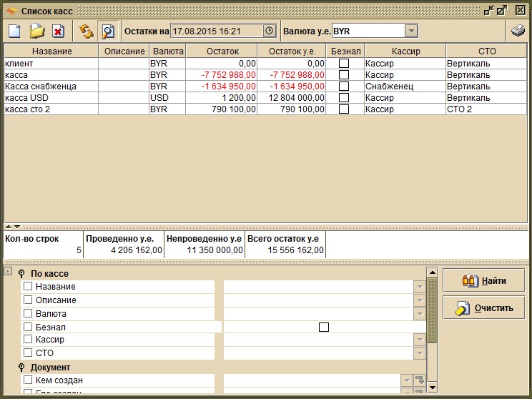Select the клиент row name
The image size is (532, 399).
[19, 64]
